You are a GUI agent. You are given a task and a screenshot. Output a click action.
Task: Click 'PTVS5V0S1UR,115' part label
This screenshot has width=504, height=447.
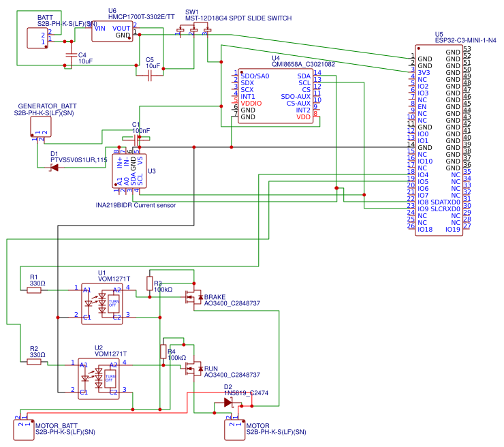click(x=79, y=160)
